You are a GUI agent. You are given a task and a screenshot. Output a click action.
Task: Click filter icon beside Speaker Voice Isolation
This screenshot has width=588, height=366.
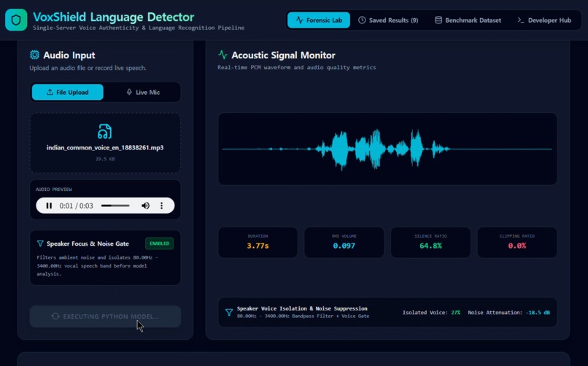coord(229,313)
